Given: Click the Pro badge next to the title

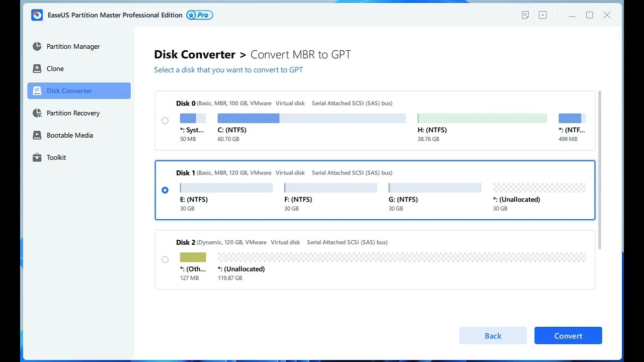Looking at the screenshot, I should coord(200,15).
